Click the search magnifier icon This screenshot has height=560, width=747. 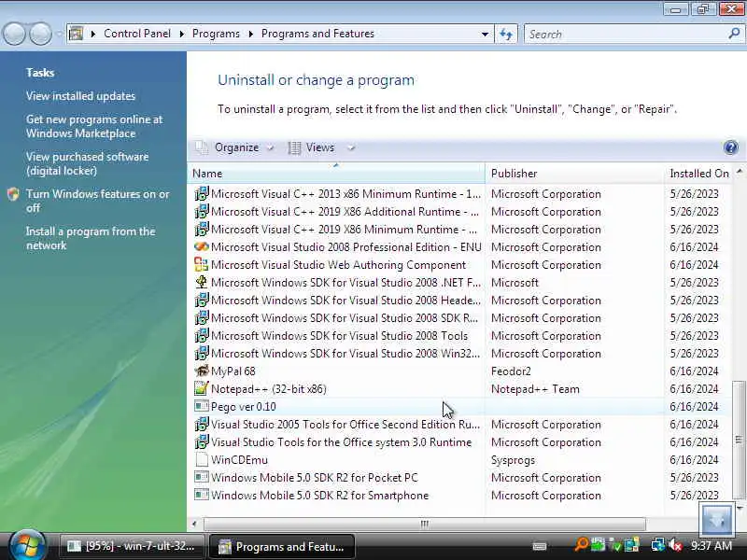click(734, 34)
